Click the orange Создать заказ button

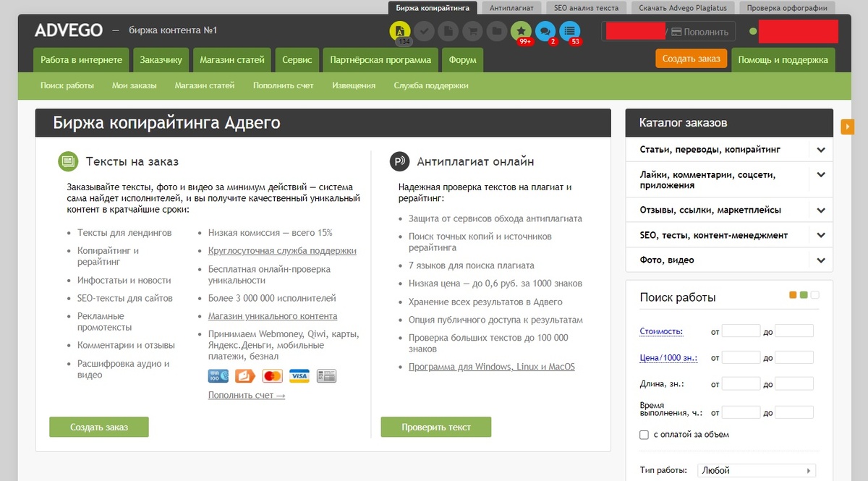[692, 59]
